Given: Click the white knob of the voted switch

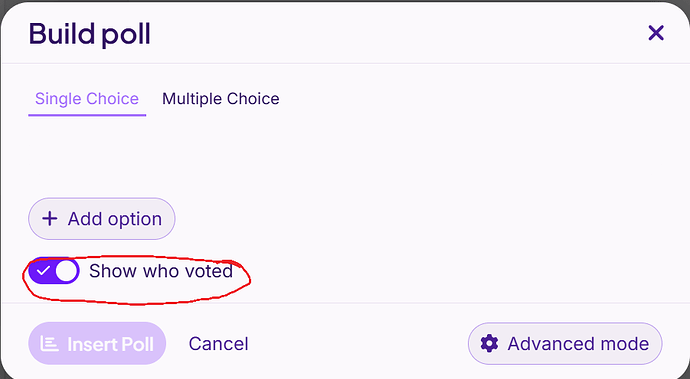Looking at the screenshot, I should click(x=66, y=271).
